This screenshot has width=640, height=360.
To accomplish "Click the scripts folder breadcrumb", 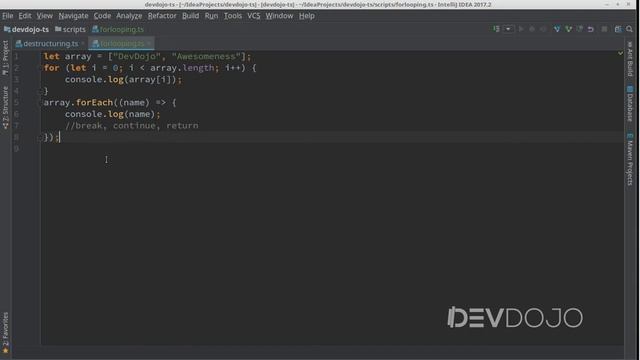I will [70, 29].
